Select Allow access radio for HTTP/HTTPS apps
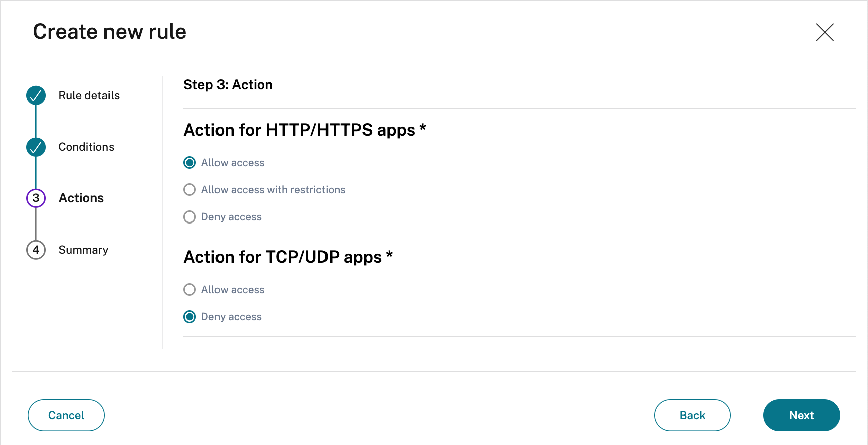The height and width of the screenshot is (445, 868). pos(189,163)
